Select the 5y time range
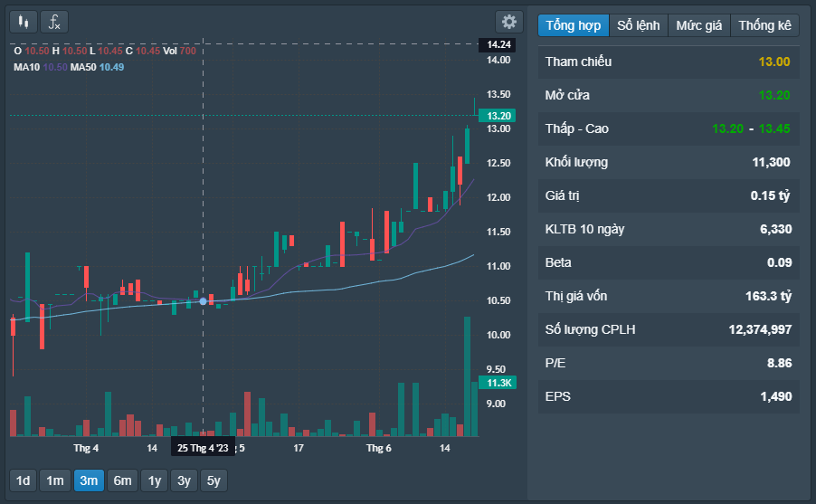 pos(213,480)
